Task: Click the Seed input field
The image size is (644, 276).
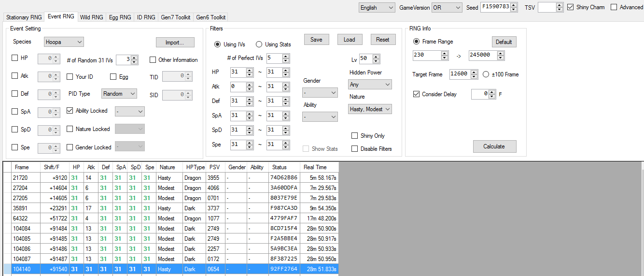Action: [495, 8]
